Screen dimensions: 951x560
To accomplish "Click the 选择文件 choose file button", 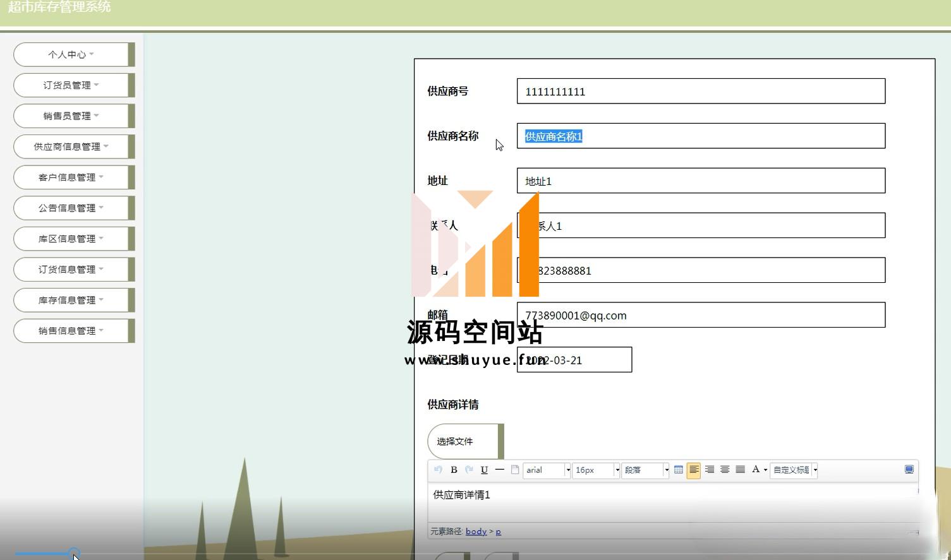I will 466,441.
